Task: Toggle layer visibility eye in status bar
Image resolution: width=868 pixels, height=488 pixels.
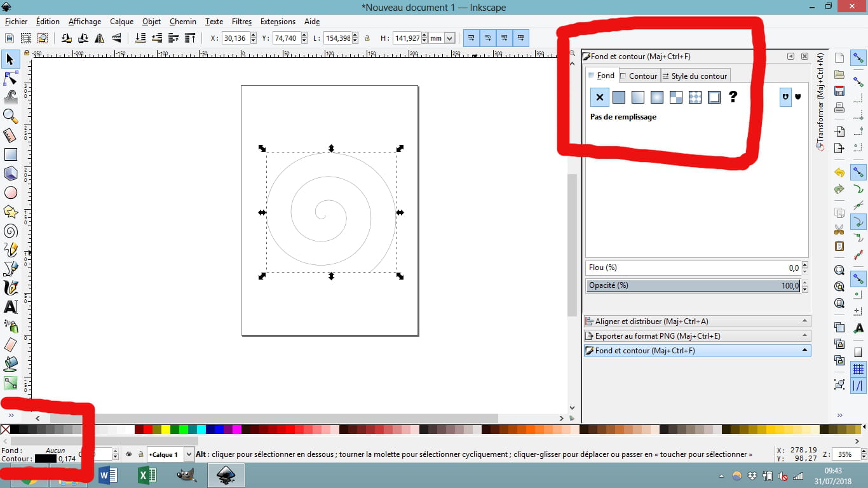Action: (x=129, y=454)
